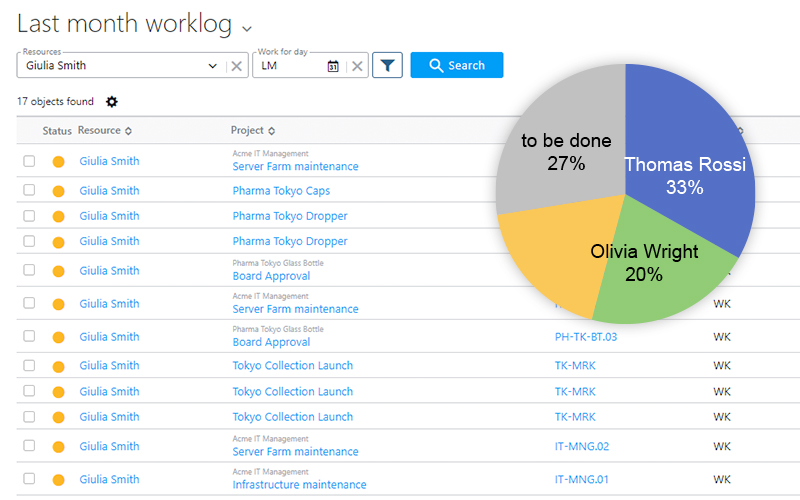This screenshot has height=500, width=800.
Task: Open the Pharma Tokyo Caps project link
Action: (x=281, y=191)
